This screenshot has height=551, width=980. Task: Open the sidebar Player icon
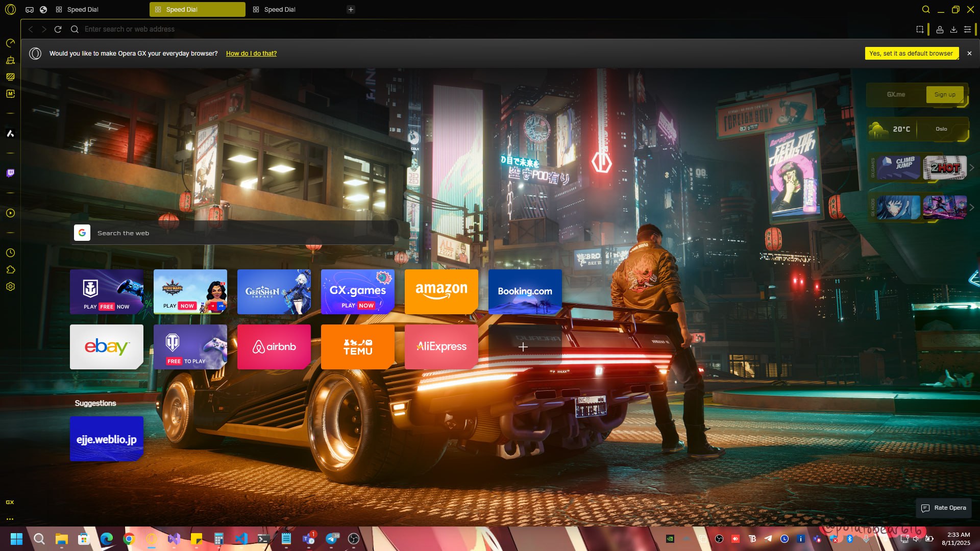click(x=10, y=213)
